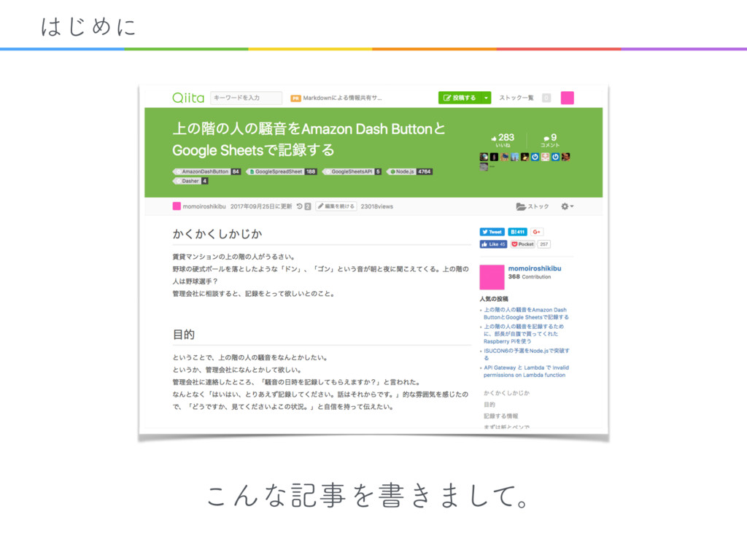The width and height of the screenshot is (747, 560).
Task: Select the Node.js tag
Action: 409,171
